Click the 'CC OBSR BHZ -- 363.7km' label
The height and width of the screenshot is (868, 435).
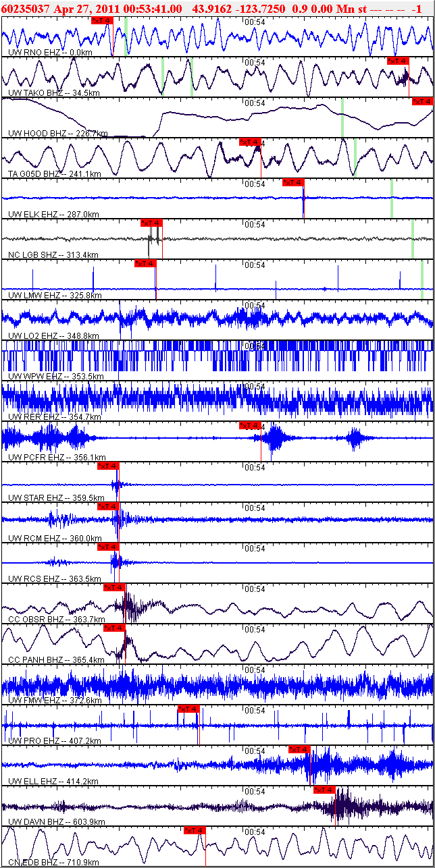pyautogui.click(x=57, y=619)
